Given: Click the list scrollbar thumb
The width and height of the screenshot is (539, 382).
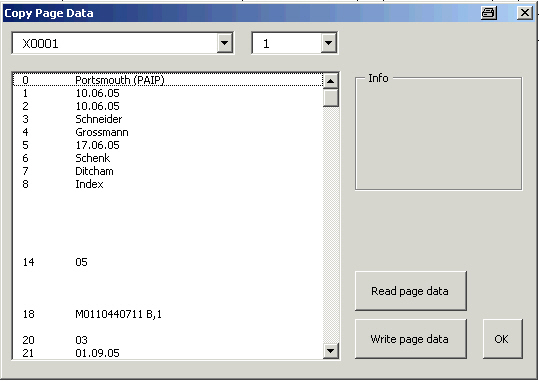Looking at the screenshot, I should pos(330,98).
